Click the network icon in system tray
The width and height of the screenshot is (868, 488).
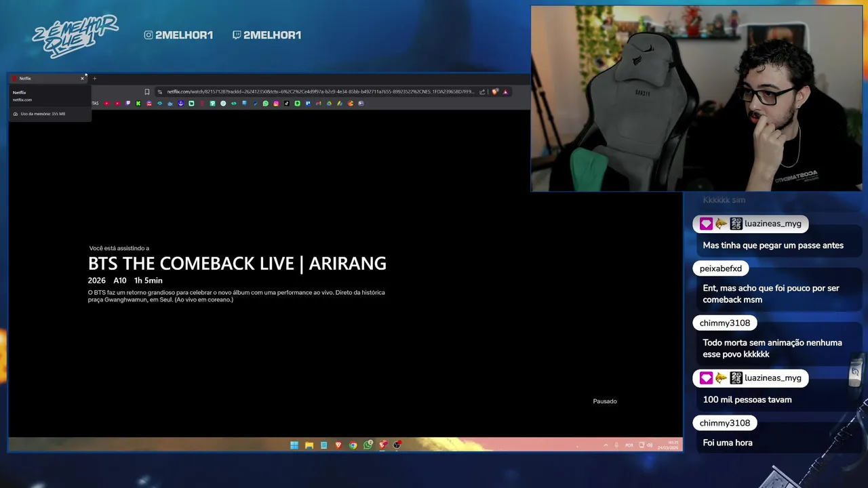point(642,445)
